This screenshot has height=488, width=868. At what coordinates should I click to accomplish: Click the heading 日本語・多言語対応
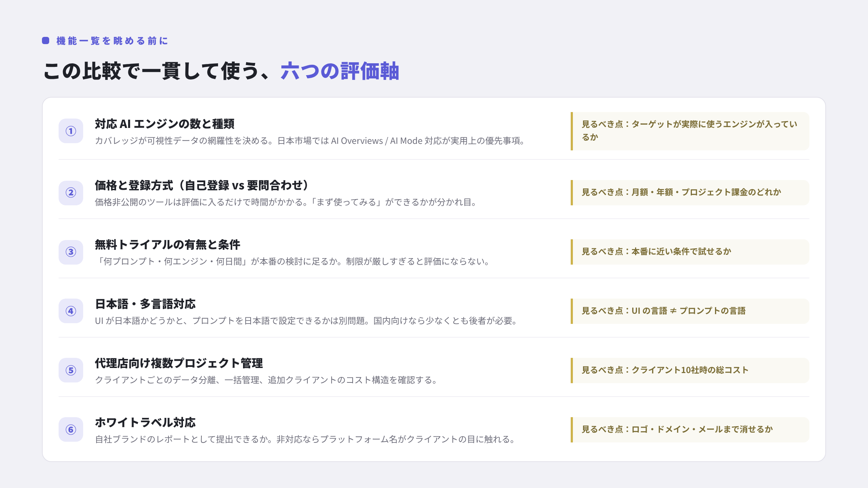[x=145, y=304]
